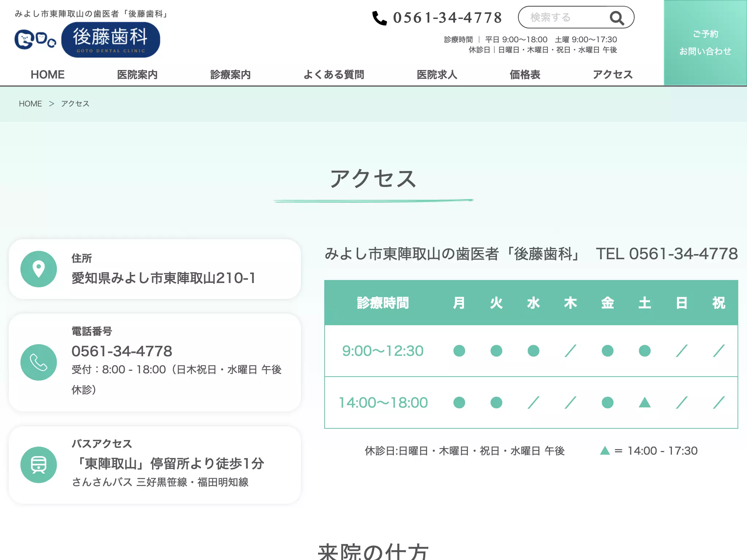747x560 pixels.
Task: Open the HOME menu item
Action: pyautogui.click(x=47, y=74)
